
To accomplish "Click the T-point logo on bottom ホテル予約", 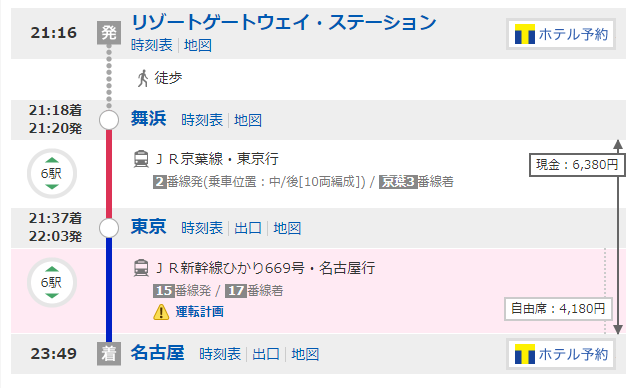I will point(525,354).
